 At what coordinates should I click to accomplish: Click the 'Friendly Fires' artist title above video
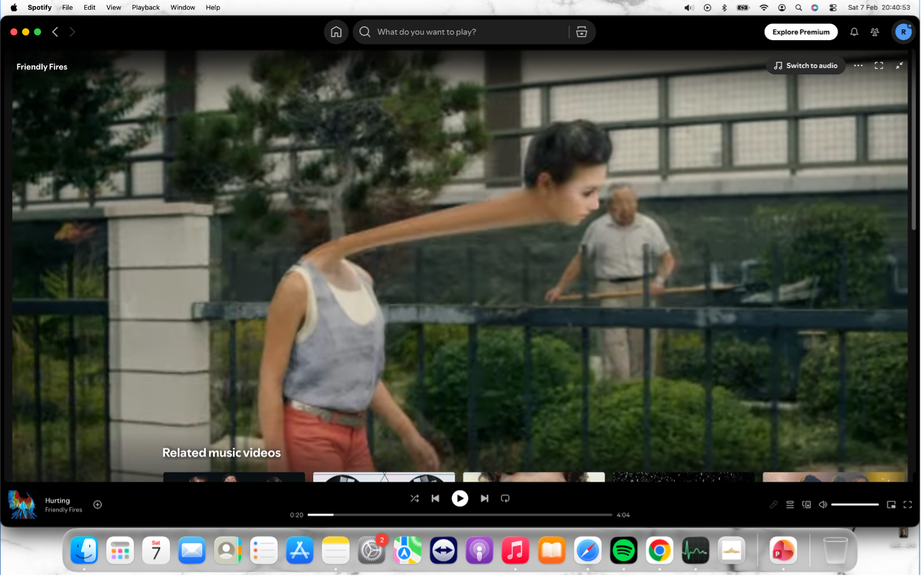42,67
